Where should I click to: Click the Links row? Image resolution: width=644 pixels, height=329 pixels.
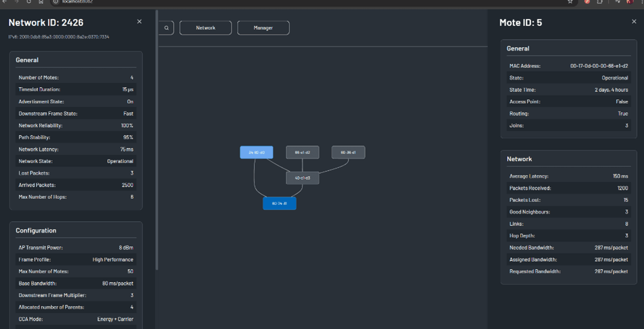tap(569, 224)
